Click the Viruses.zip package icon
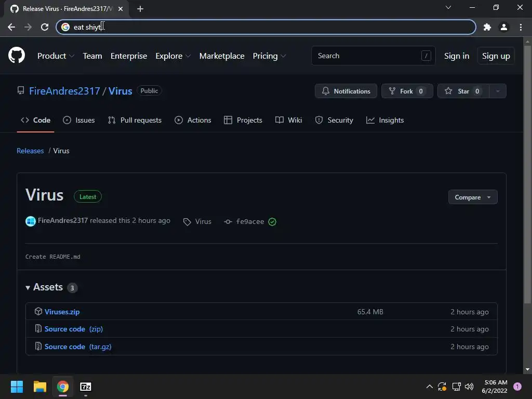 [38, 311]
